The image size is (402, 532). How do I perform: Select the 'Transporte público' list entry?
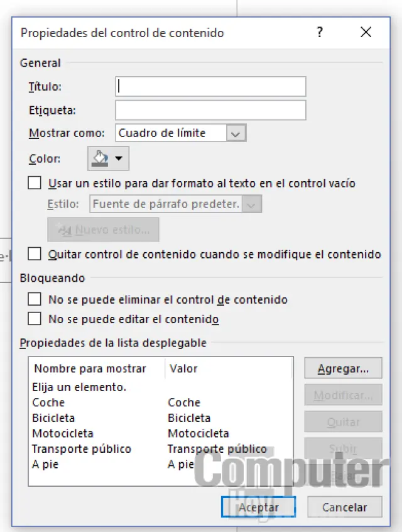[x=82, y=449]
